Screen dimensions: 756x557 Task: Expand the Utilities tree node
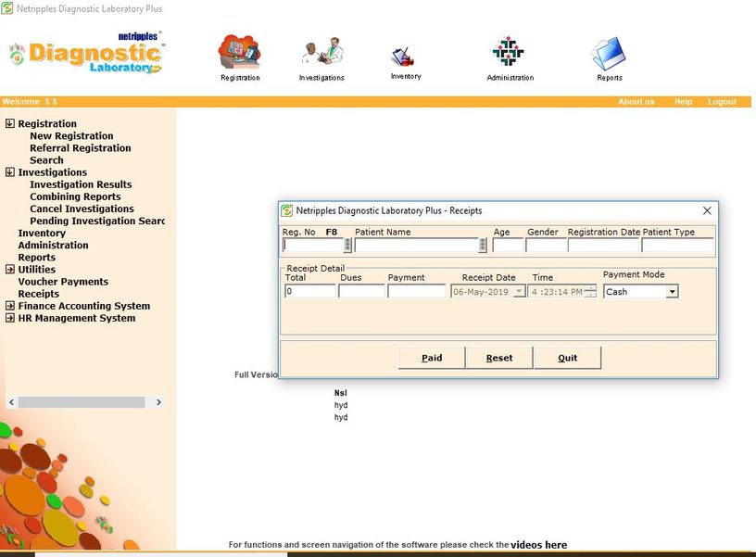click(x=9, y=269)
